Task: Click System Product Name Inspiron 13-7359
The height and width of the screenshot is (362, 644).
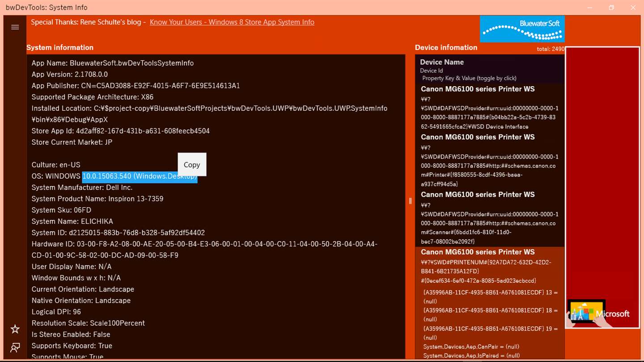Action: (x=97, y=198)
